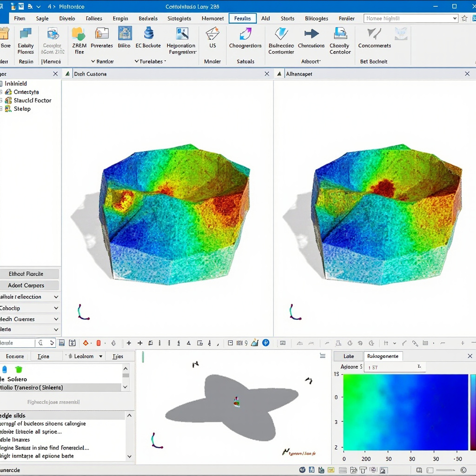Click the star icon beside search box
Screen dimensions: 476x476
[x=464, y=19]
